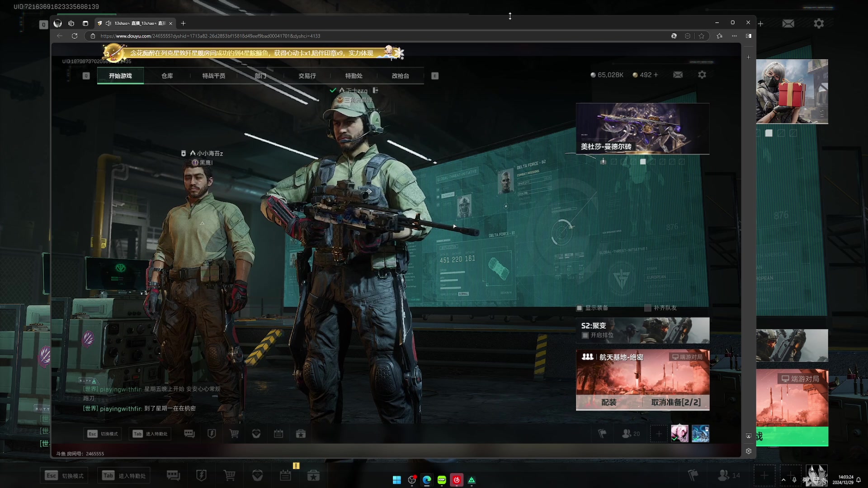Viewport: 868px width, 488px height.
Task: Switch to the 仓库 tab
Action: (167, 75)
